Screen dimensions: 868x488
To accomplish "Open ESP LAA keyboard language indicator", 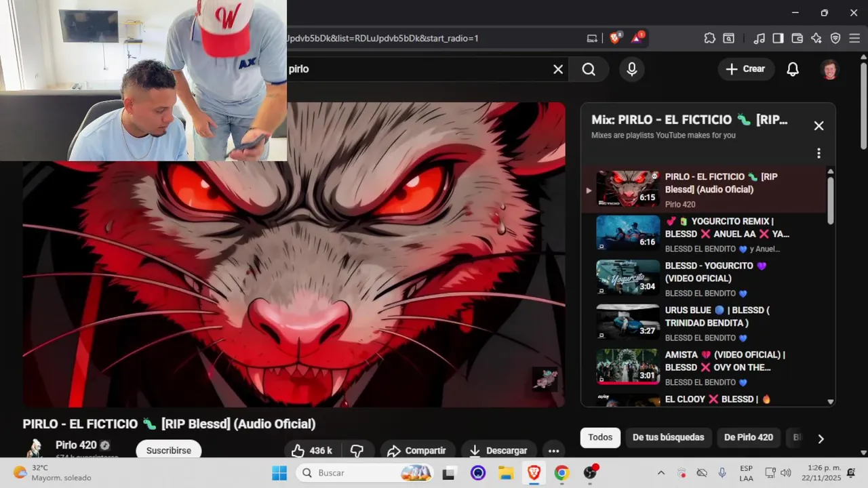I will pyautogui.click(x=746, y=472).
